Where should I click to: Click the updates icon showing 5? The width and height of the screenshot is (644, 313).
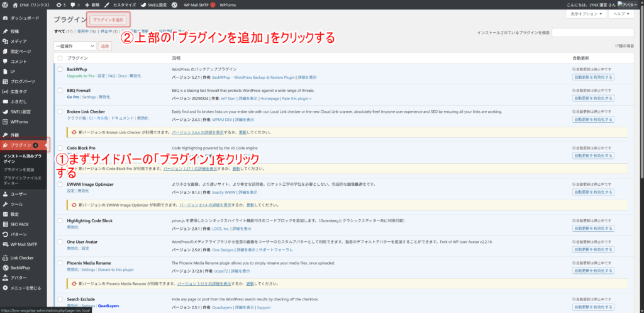tap(60, 4)
